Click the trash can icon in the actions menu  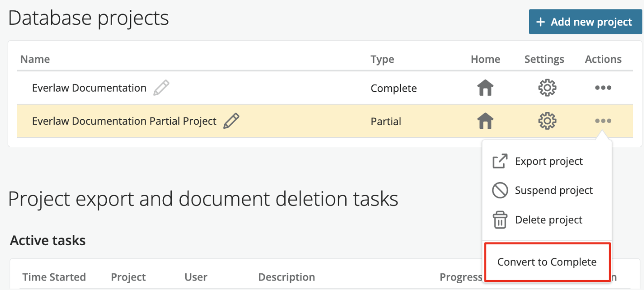click(500, 220)
